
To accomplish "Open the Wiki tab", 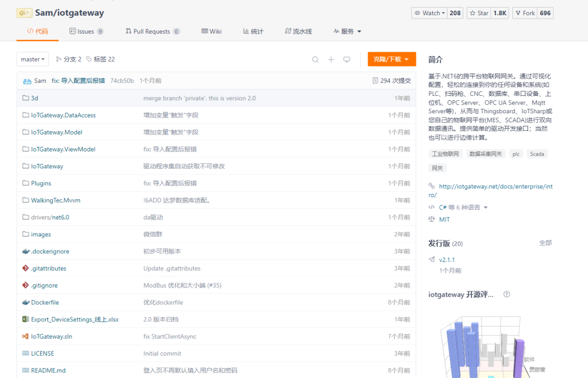I will pyautogui.click(x=211, y=32).
